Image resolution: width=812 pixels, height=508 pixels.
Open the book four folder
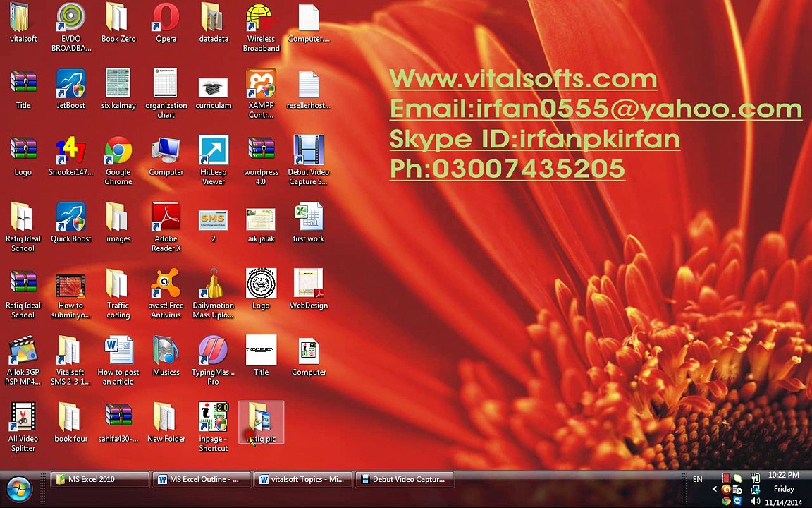pos(71,423)
